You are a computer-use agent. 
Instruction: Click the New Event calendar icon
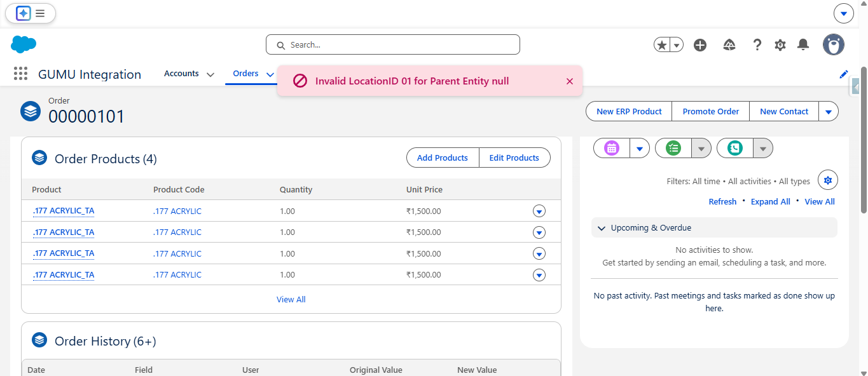click(x=612, y=148)
